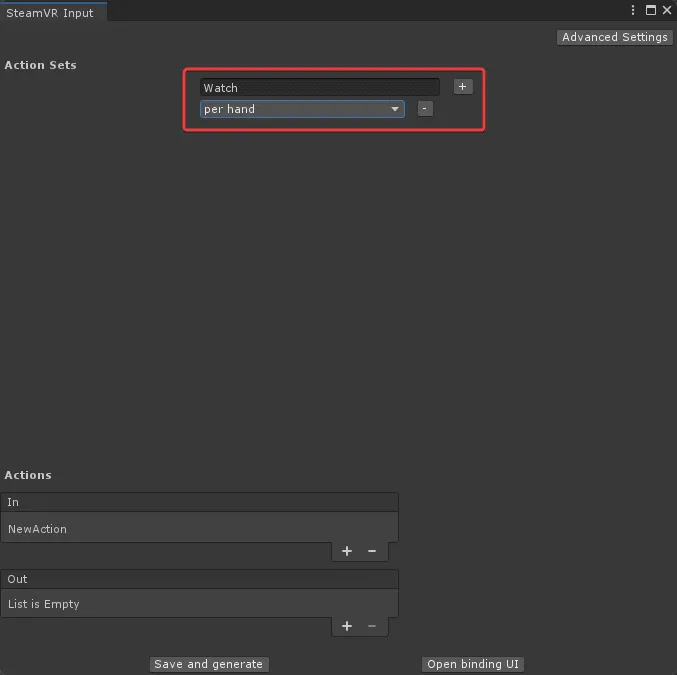677x675 pixels.
Task: Open Advanced Settings
Action: (614, 37)
